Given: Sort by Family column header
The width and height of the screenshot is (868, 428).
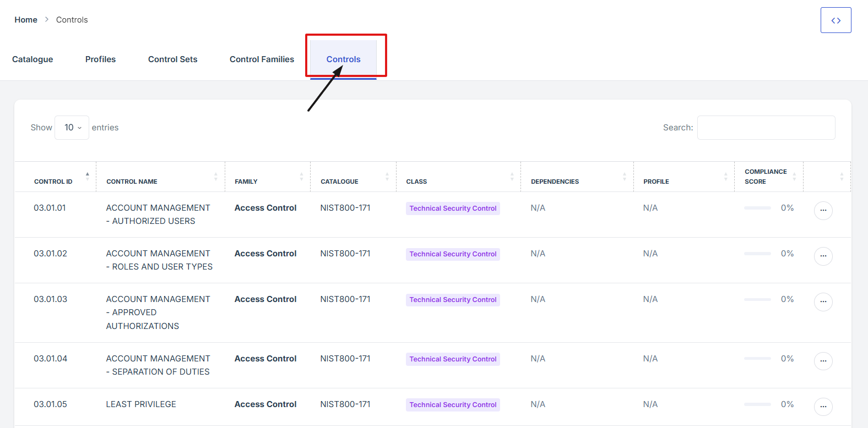Looking at the screenshot, I should 246,182.
